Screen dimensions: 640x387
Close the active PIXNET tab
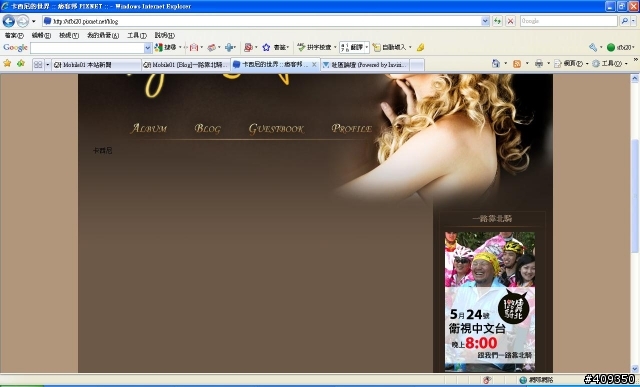click(x=314, y=64)
